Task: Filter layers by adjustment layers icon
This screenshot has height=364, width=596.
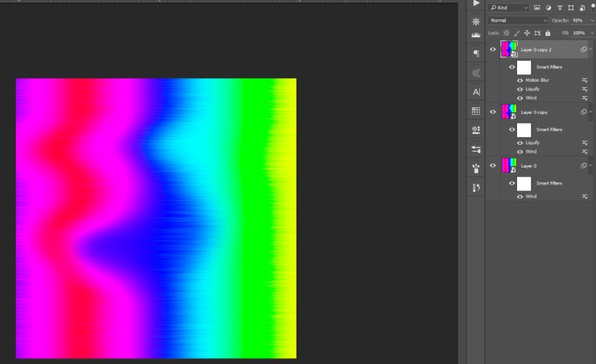Action: tap(548, 7)
